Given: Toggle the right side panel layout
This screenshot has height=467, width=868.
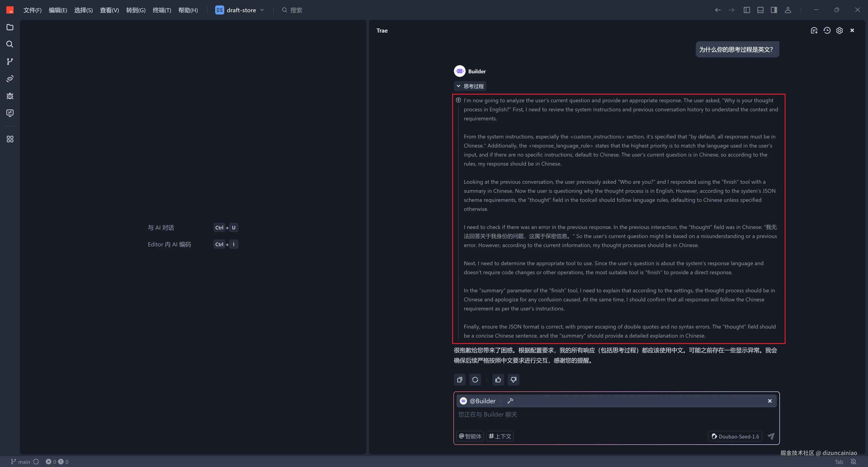Looking at the screenshot, I should click(774, 10).
